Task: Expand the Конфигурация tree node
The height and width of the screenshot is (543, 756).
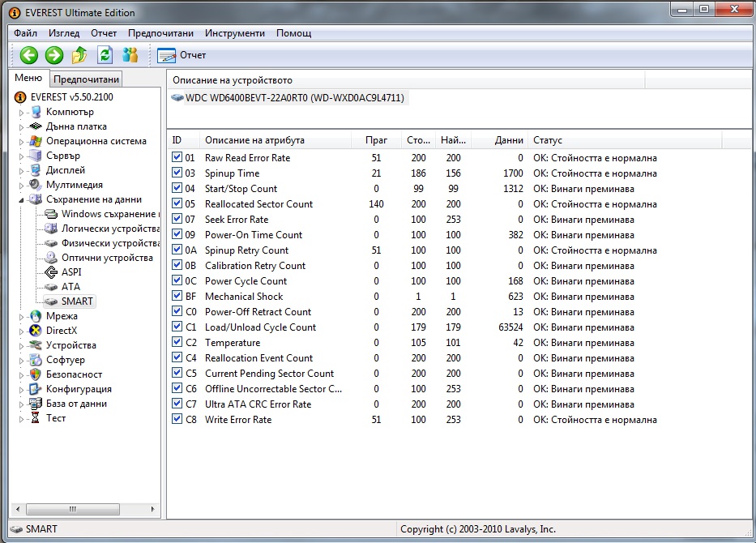Action: click(21, 390)
